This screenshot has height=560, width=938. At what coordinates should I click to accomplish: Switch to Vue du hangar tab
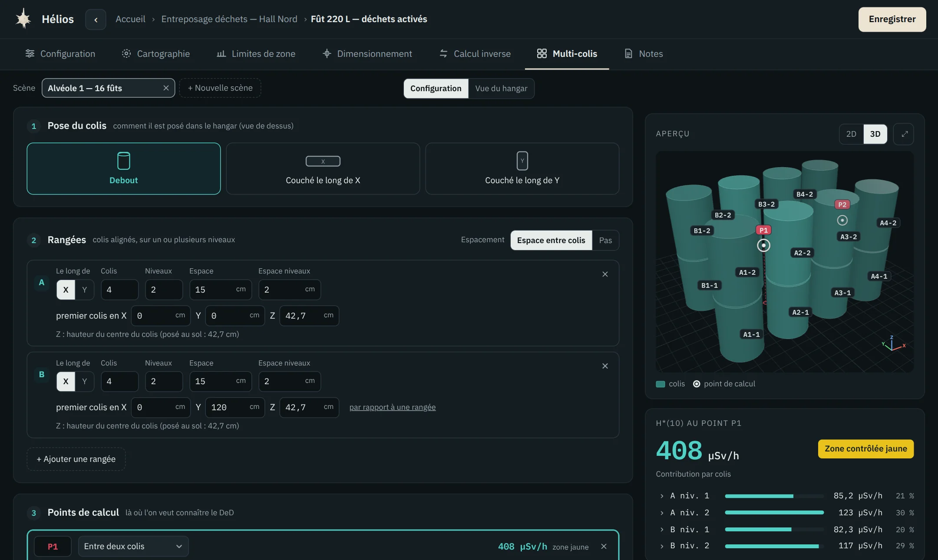(x=501, y=89)
